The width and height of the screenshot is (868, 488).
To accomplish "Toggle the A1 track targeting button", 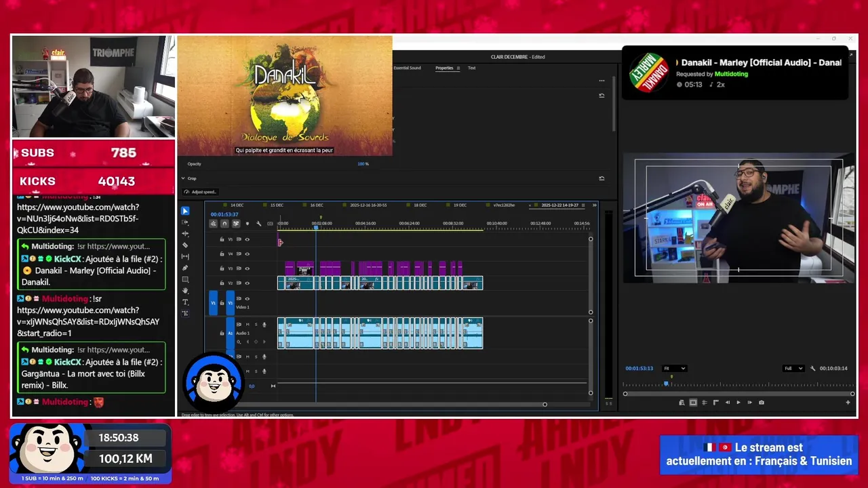I will click(230, 333).
